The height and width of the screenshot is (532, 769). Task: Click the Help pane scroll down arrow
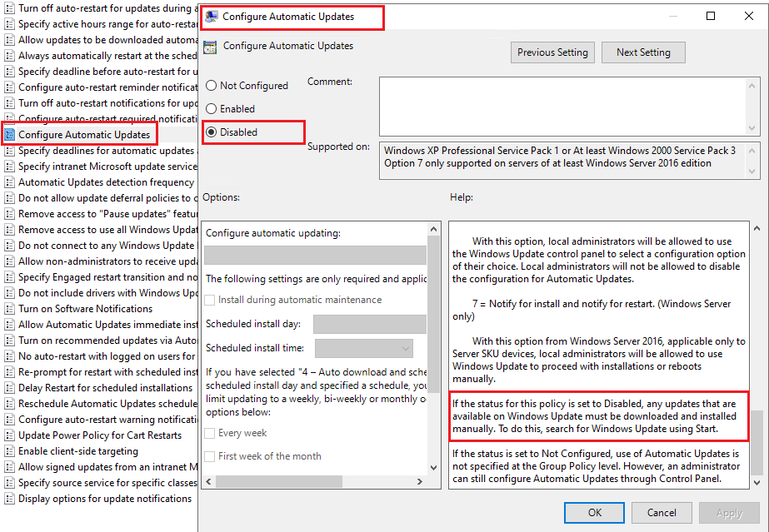[x=757, y=483]
